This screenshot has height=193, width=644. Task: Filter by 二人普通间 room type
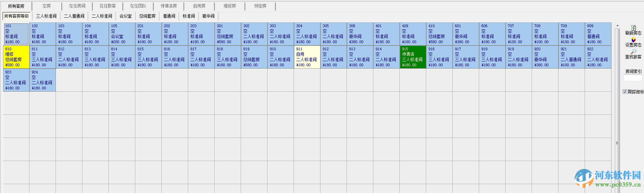(74, 16)
